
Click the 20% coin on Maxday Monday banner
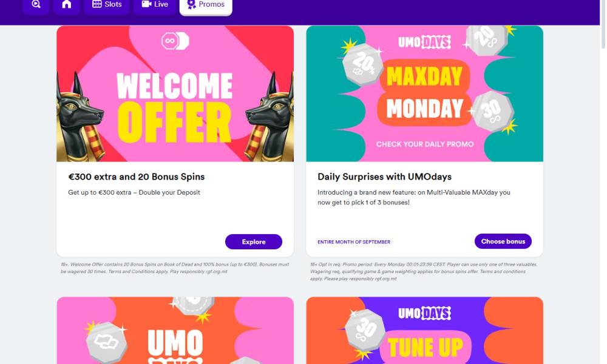click(x=362, y=64)
